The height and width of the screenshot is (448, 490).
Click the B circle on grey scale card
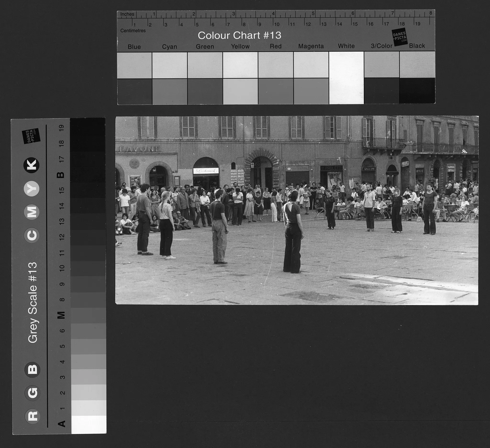[32, 370]
